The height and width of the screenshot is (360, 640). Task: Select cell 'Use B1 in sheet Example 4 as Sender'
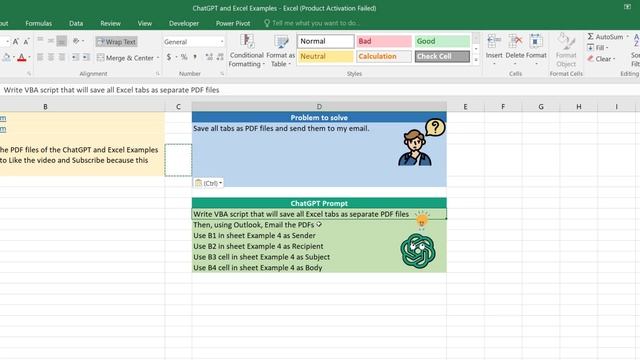pyautogui.click(x=319, y=236)
